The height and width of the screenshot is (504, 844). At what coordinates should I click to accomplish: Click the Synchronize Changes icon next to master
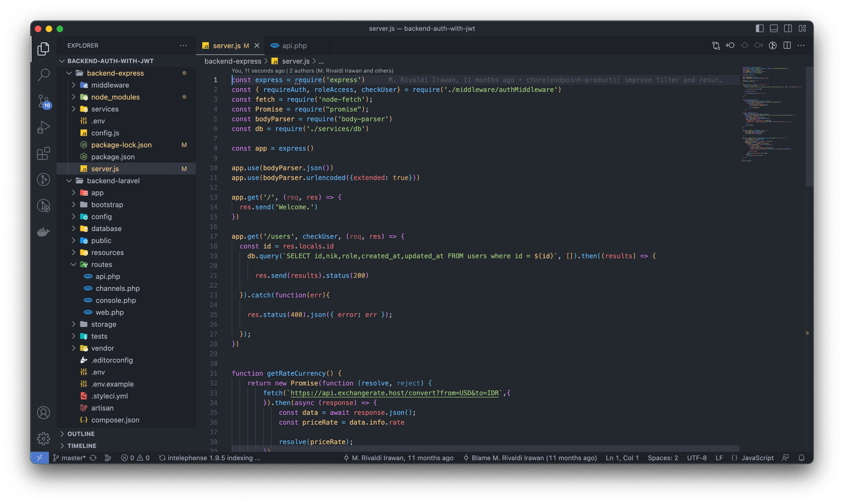[93, 458]
